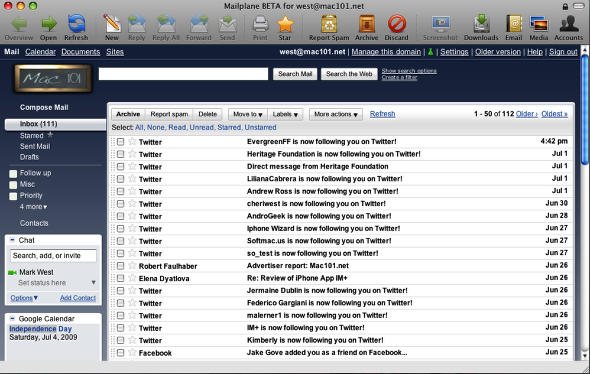Check the Iphone Wizard message checkbox
Viewport: 590px width, 374px height.
point(120,229)
